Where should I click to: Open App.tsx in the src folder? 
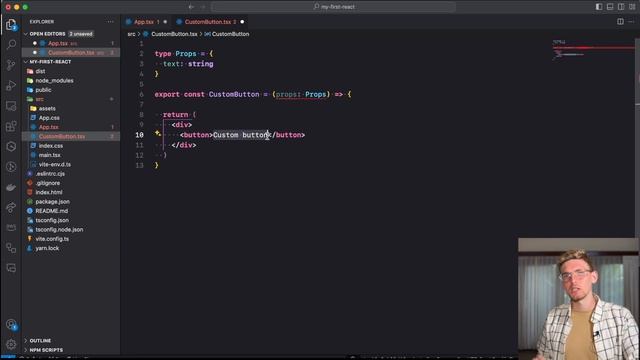(49, 127)
